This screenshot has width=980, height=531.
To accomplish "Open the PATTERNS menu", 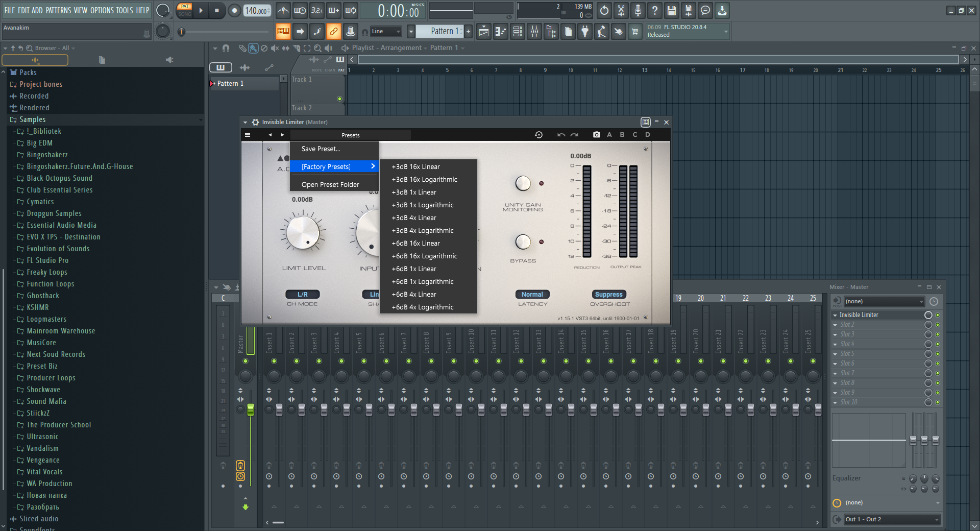I will click(58, 10).
